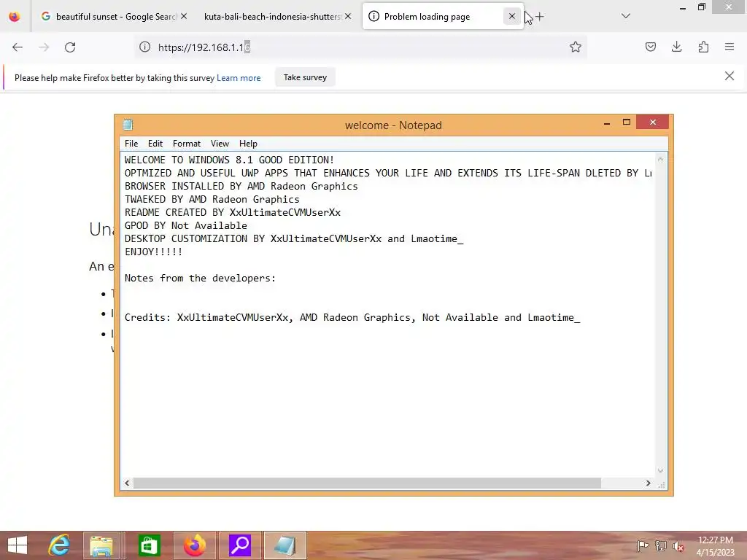Dismiss the Firefox survey notification bar

(729, 76)
